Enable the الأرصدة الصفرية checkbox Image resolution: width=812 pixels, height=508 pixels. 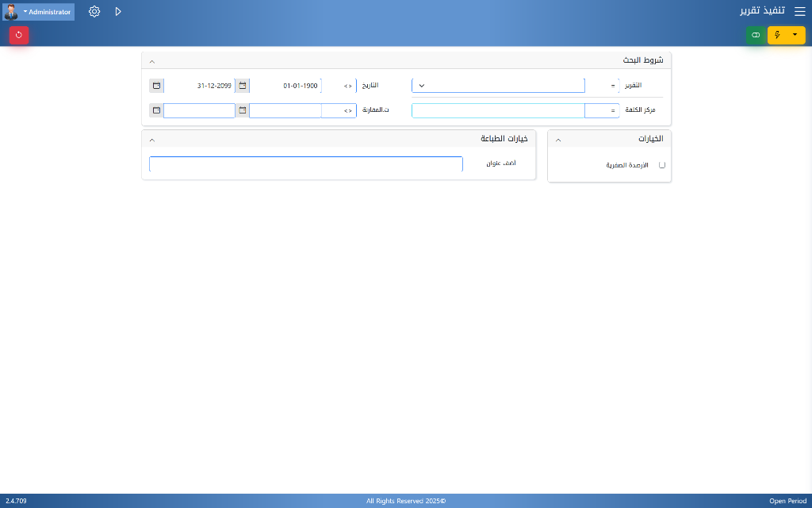[x=662, y=165]
